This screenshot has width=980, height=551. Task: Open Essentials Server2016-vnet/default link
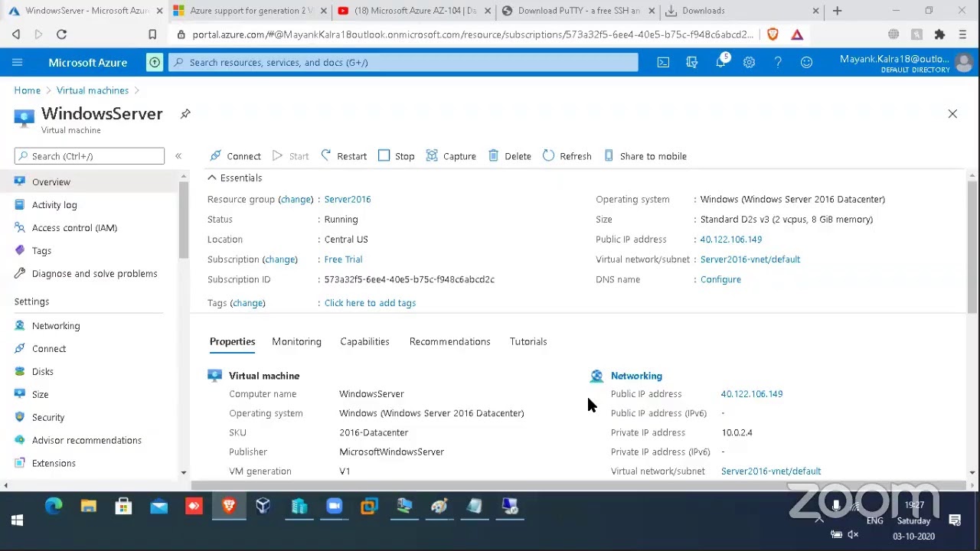(750, 259)
